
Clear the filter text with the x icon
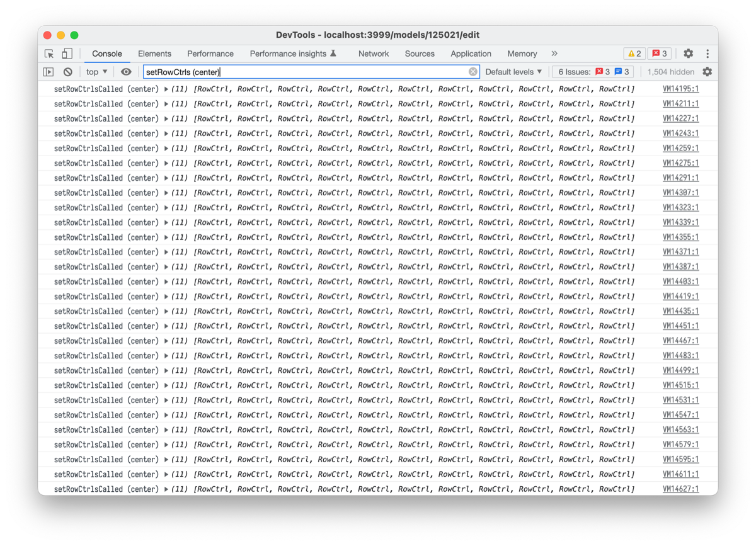473,72
